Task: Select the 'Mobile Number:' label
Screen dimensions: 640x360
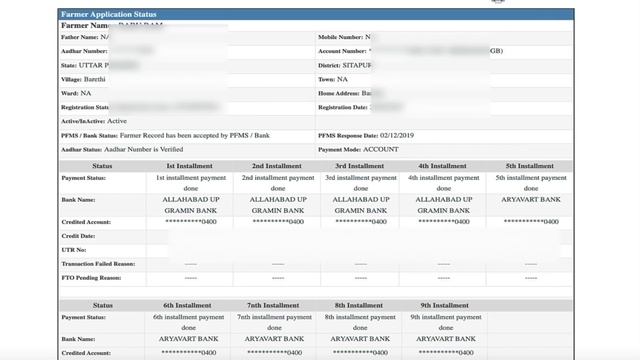Action: click(340, 37)
